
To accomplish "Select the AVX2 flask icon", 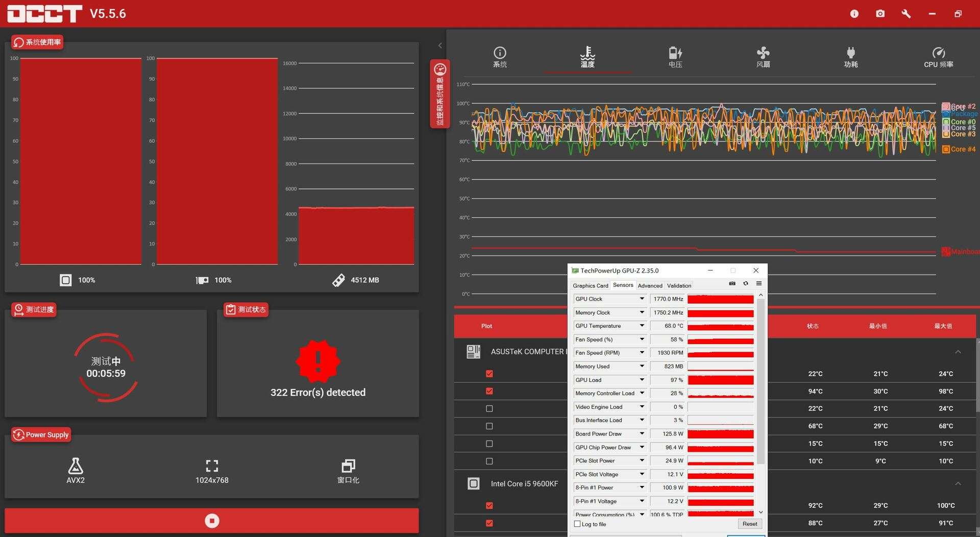I will 76,466.
